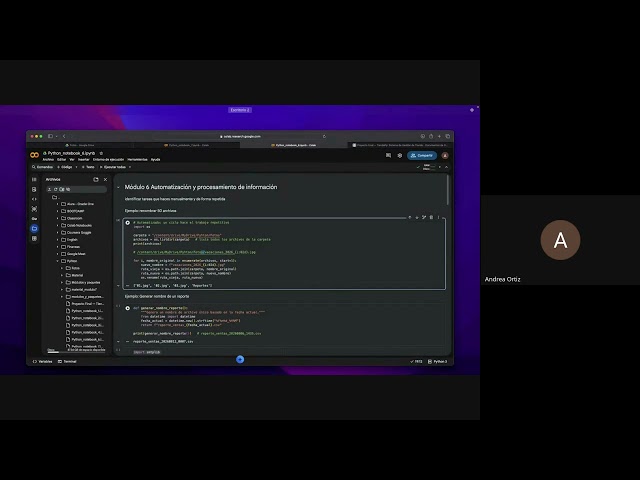Collapse the Módulo 6 section
Screen dimensions: 640x480
coord(118,187)
